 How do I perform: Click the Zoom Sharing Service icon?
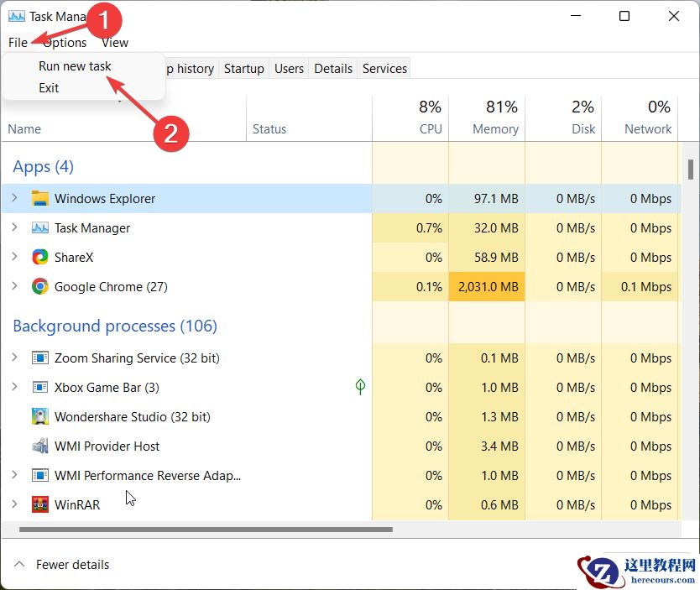point(39,358)
